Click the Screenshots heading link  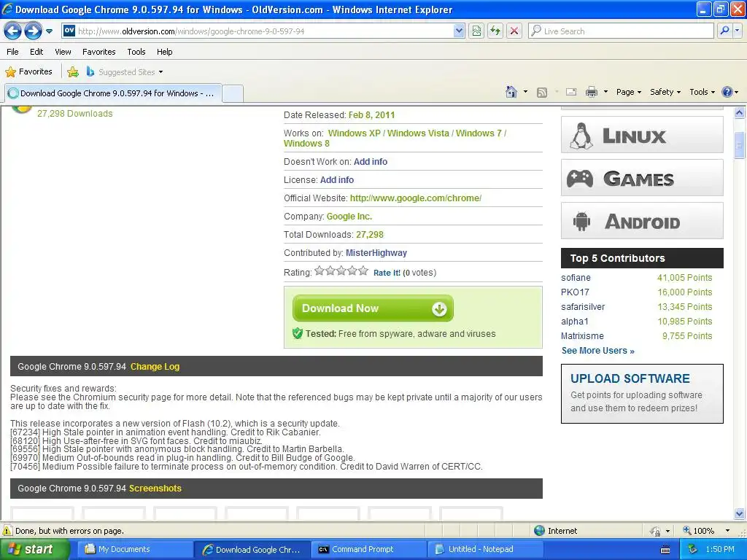pyautogui.click(x=155, y=489)
